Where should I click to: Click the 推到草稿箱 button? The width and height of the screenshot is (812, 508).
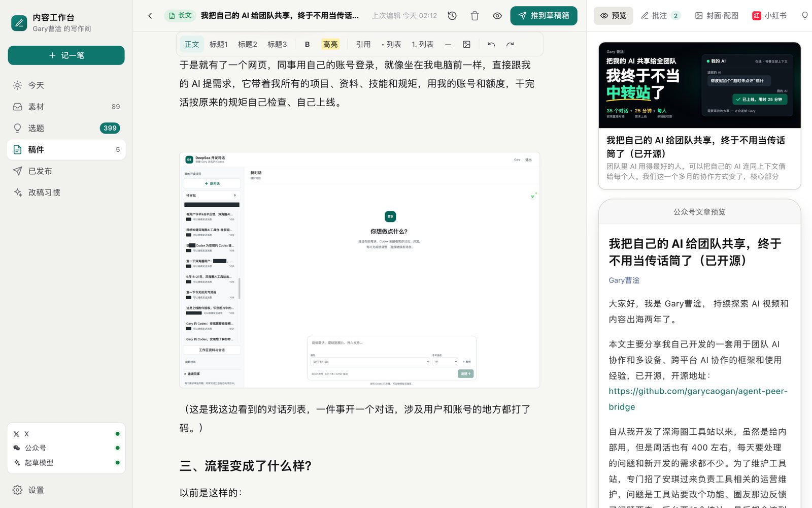544,16
